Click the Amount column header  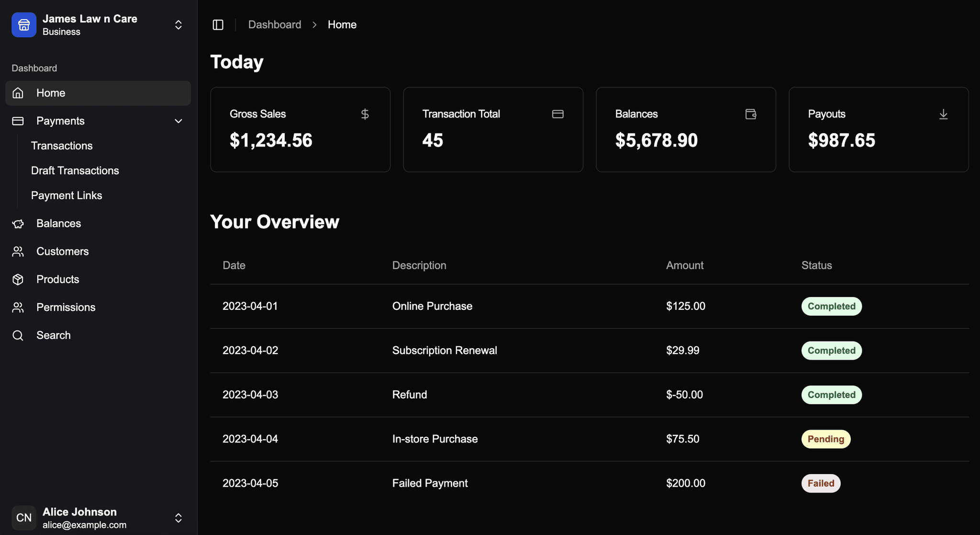click(x=685, y=265)
